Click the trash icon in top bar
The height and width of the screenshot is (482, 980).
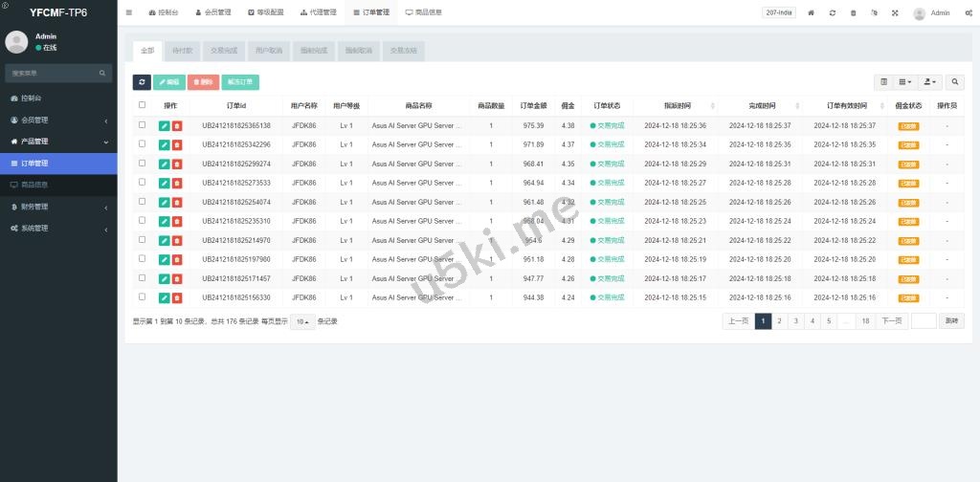(x=853, y=13)
